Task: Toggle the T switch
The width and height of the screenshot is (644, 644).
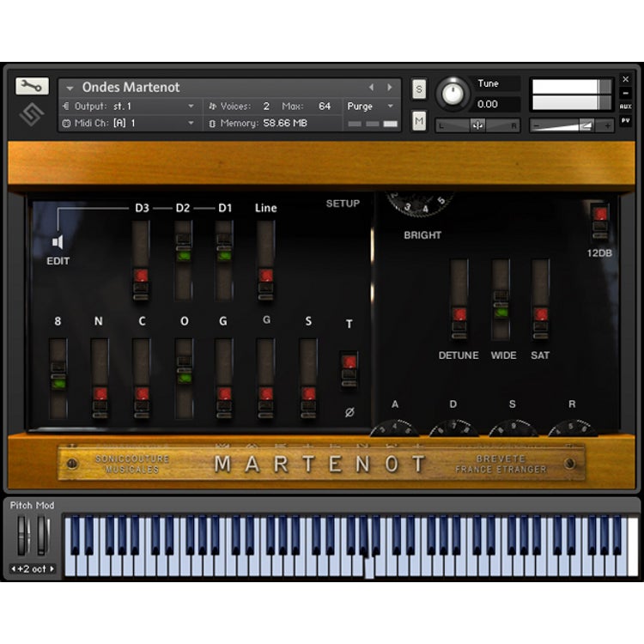Action: click(349, 369)
